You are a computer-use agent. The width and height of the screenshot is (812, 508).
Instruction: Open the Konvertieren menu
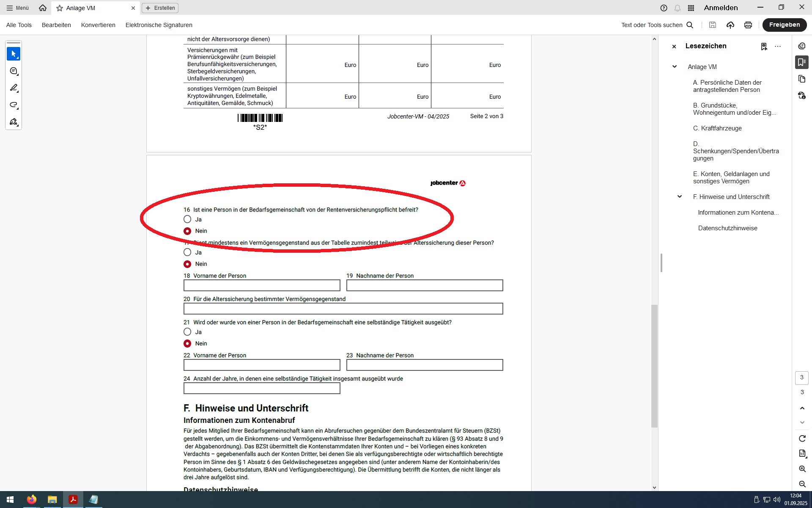(98, 25)
